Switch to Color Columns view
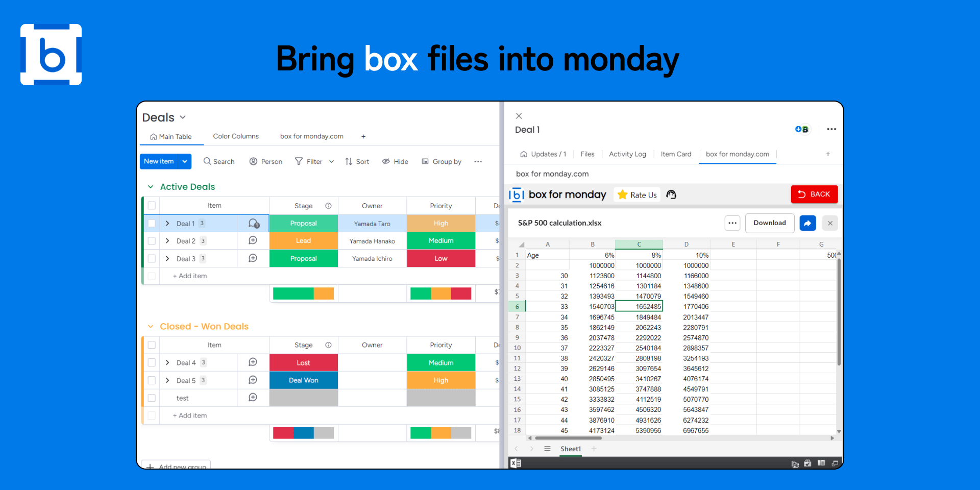This screenshot has width=980, height=490. tap(236, 136)
